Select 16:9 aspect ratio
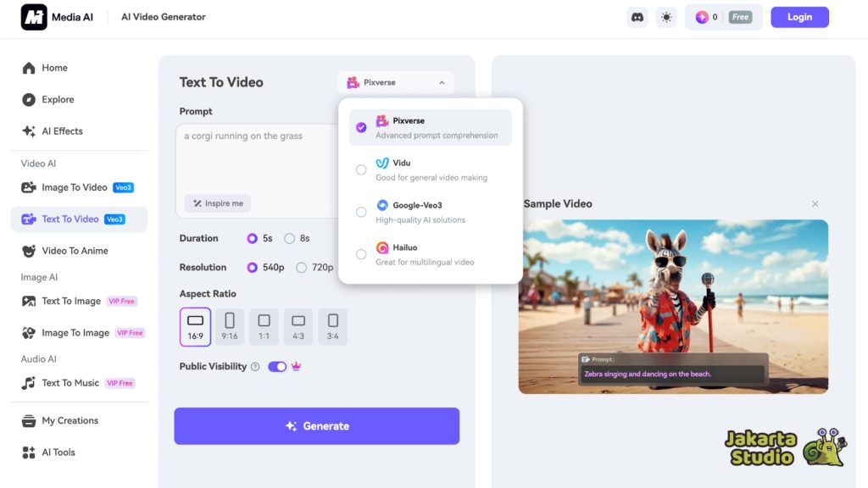Screen dimensions: 868x488 (x=196, y=327)
